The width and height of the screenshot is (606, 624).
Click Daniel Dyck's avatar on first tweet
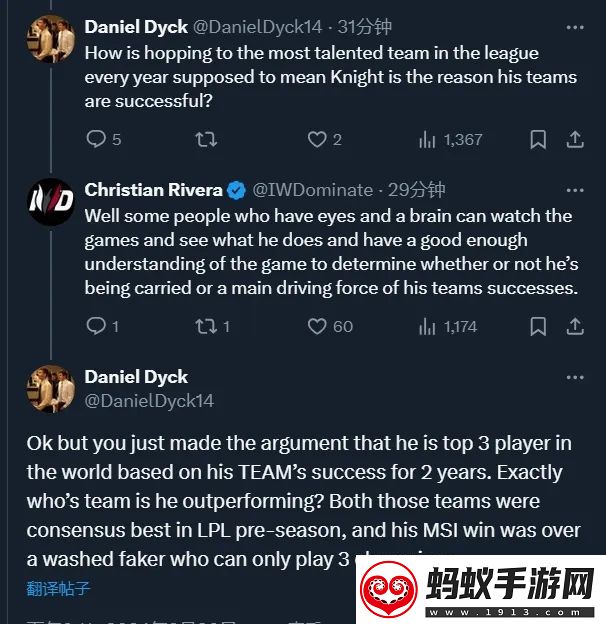click(51, 39)
